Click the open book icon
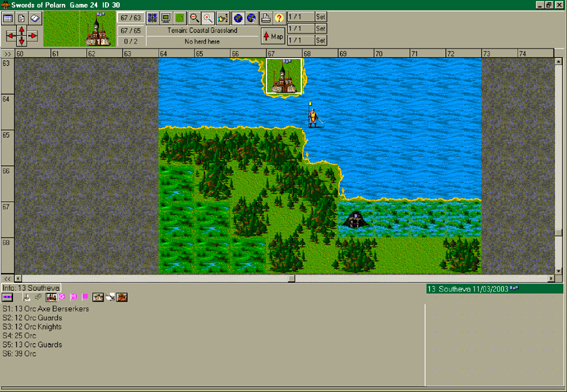 (35, 18)
